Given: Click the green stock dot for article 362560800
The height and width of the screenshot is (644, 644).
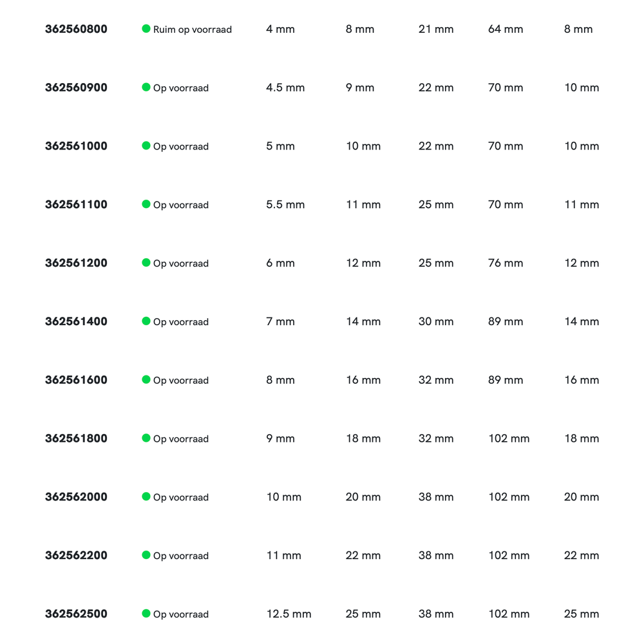Looking at the screenshot, I should point(146,29).
